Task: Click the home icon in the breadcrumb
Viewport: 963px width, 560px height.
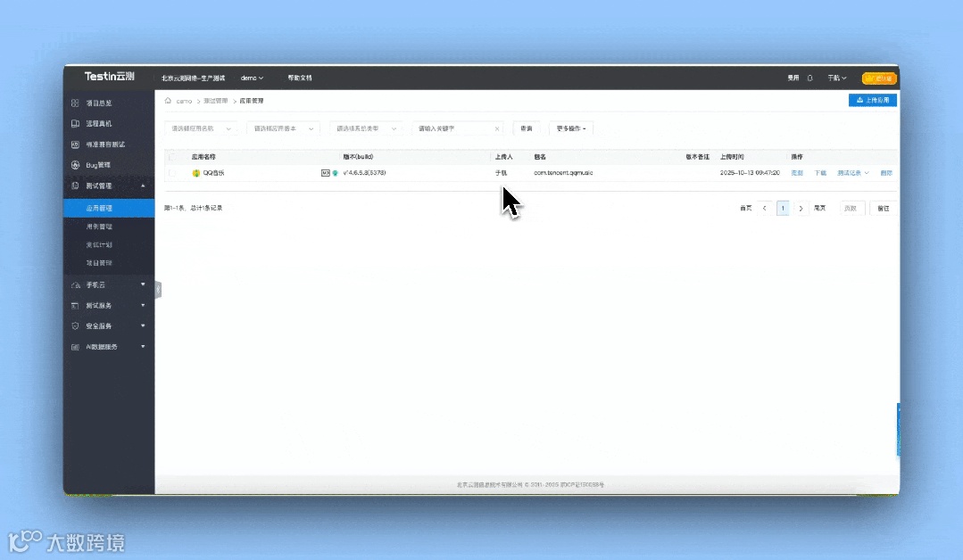Action: (x=168, y=101)
